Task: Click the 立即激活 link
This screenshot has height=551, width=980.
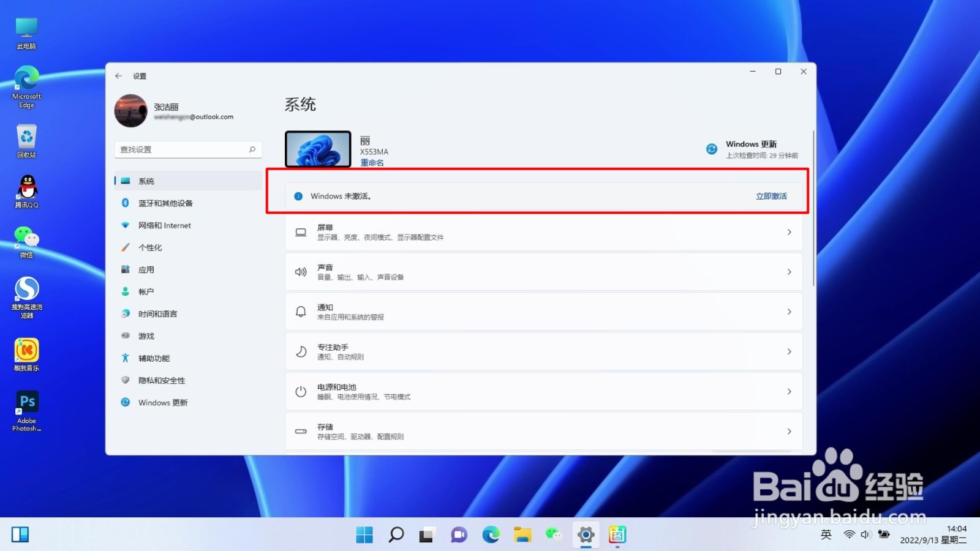Action: point(771,197)
